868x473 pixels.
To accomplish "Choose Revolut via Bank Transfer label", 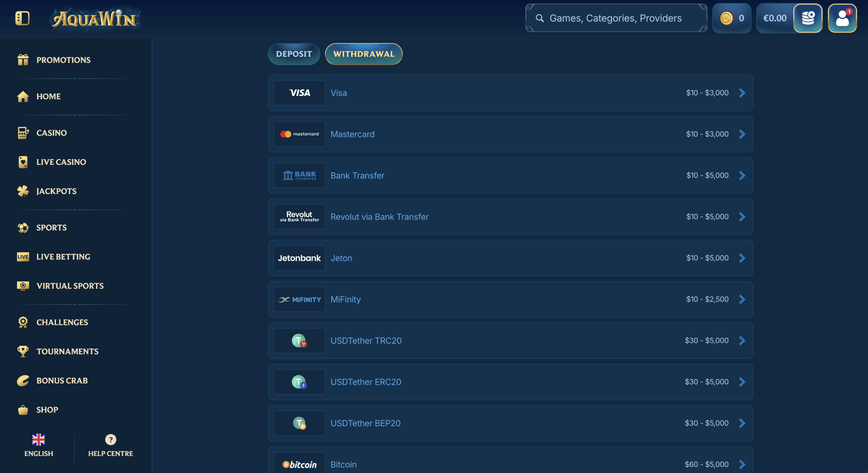I will click(x=379, y=217).
